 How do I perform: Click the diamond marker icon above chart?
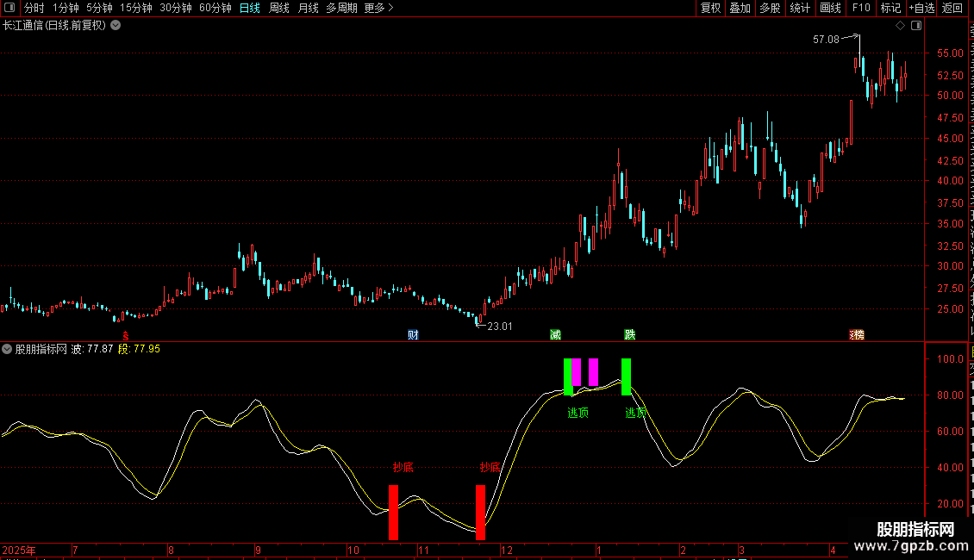(900, 26)
